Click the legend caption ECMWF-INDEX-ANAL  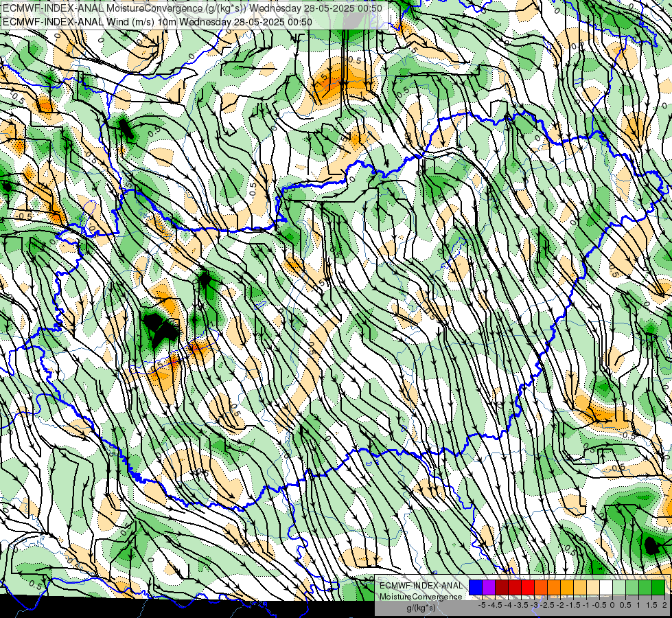pyautogui.click(x=421, y=586)
